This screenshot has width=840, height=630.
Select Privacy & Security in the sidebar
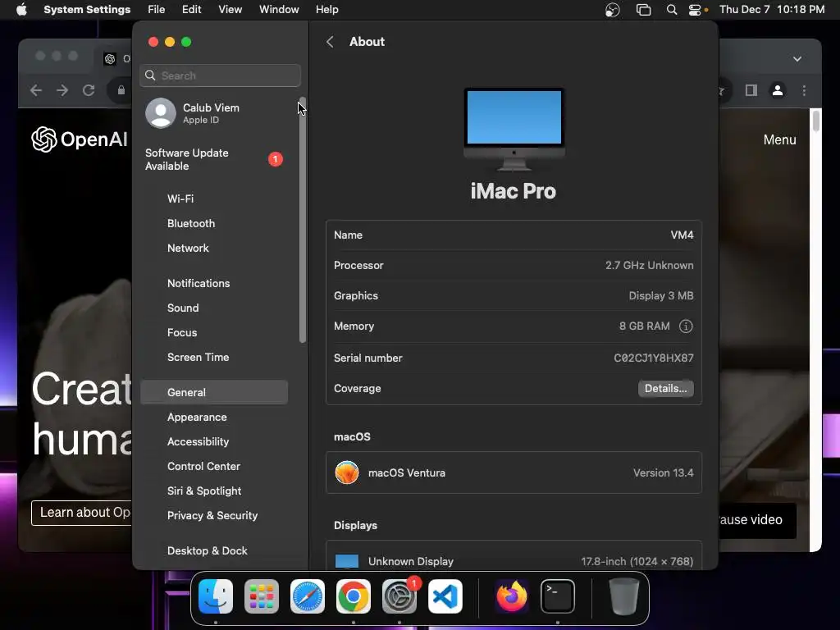pyautogui.click(x=214, y=516)
